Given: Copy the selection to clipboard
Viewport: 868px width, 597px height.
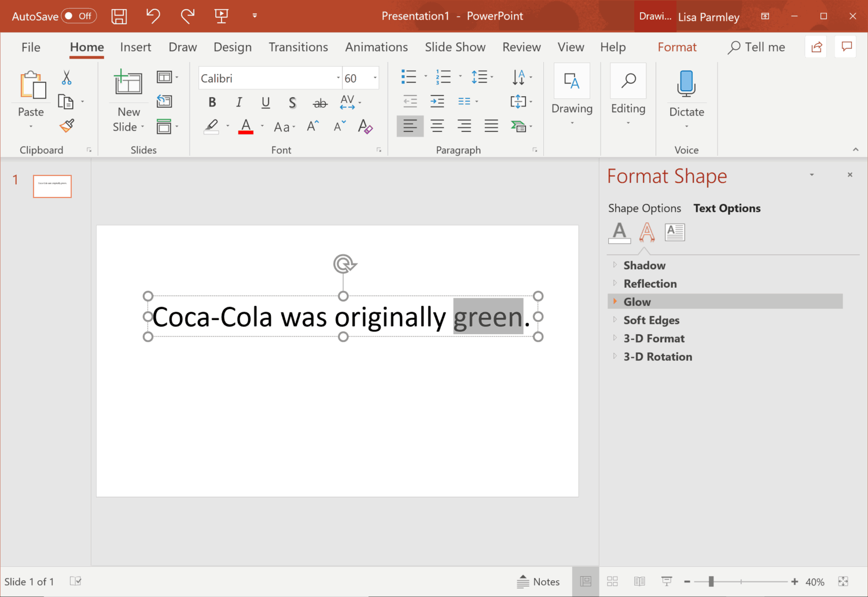Looking at the screenshot, I should 66,102.
